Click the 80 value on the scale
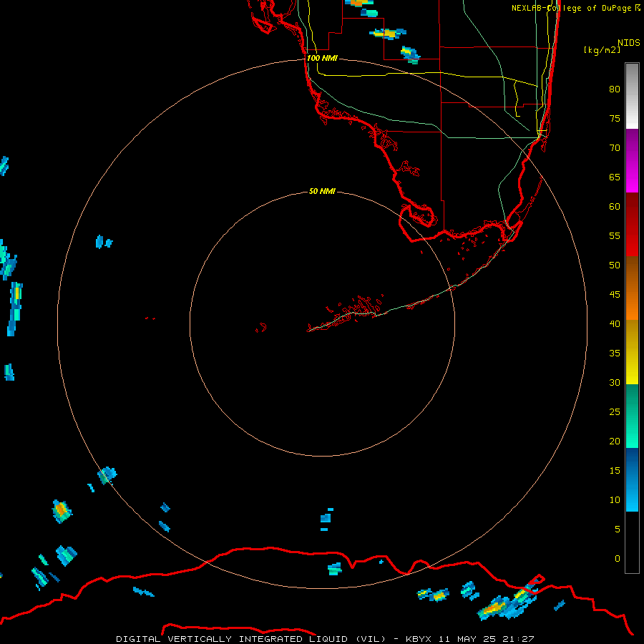This screenshot has height=644, width=644. tap(615, 89)
